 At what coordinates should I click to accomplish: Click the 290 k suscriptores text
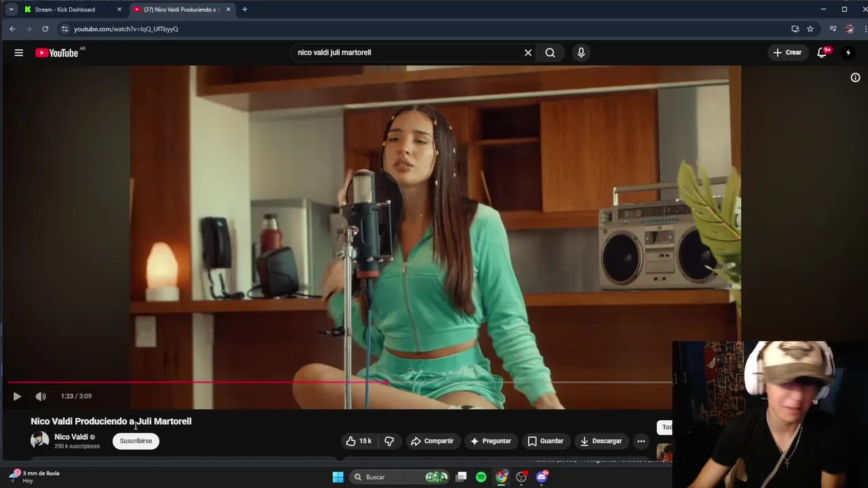tap(77, 447)
